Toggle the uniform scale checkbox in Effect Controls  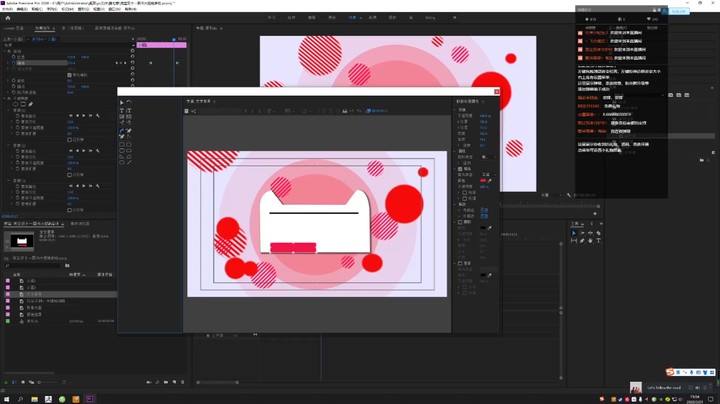pyautogui.click(x=69, y=75)
